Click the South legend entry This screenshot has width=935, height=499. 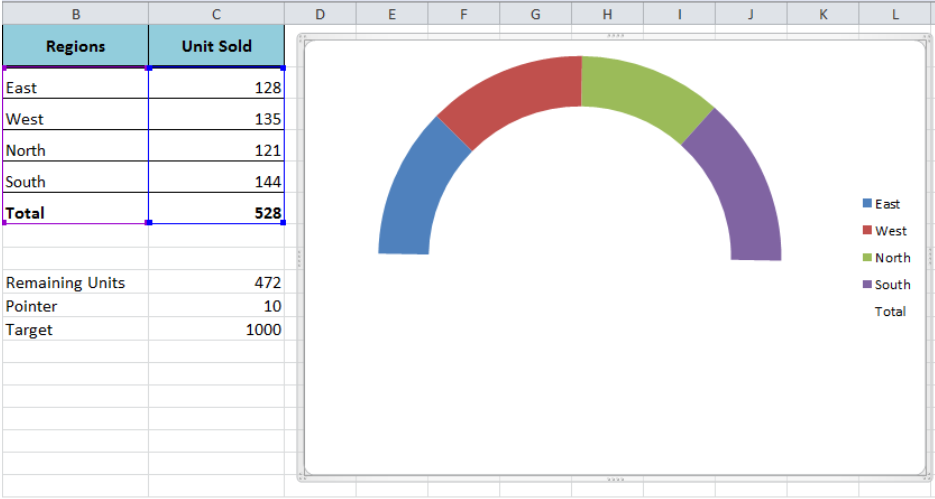click(886, 284)
